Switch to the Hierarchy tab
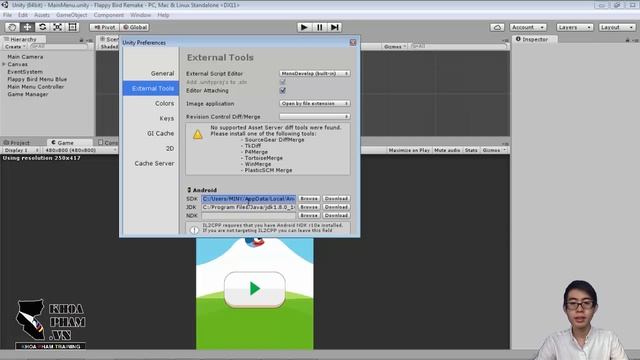The image size is (640, 360). (23, 39)
